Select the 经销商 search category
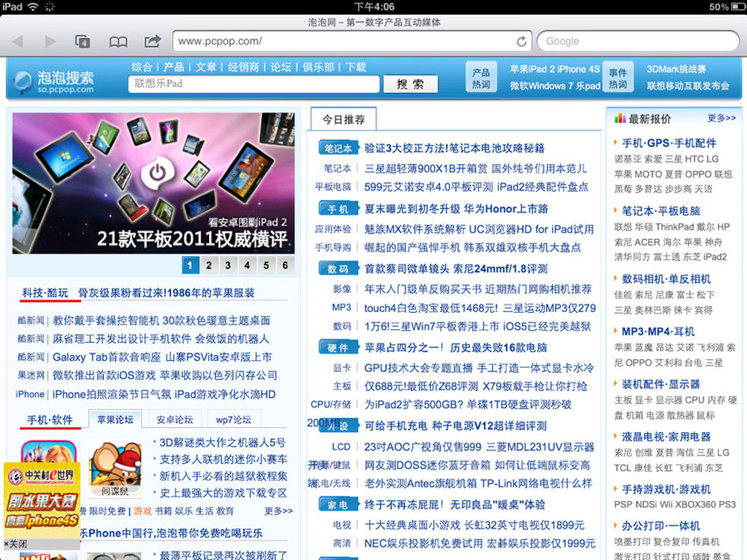Screen dimensions: 747x560 click(244, 67)
